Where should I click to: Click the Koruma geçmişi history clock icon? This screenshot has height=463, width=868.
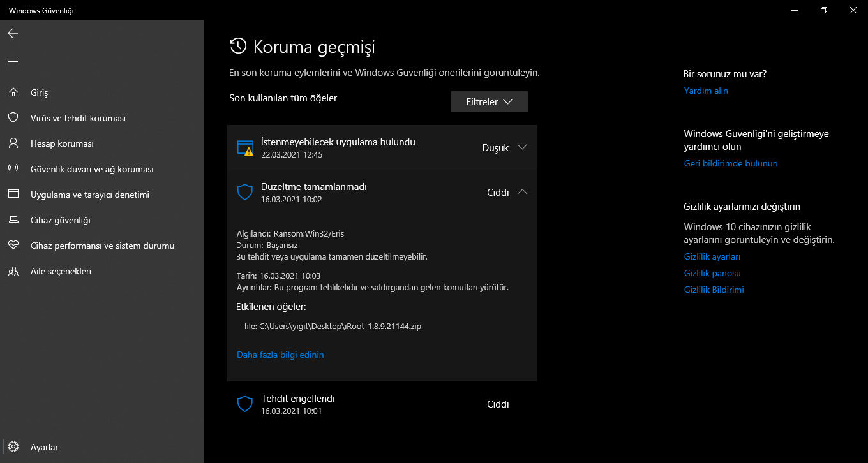pyautogui.click(x=238, y=46)
